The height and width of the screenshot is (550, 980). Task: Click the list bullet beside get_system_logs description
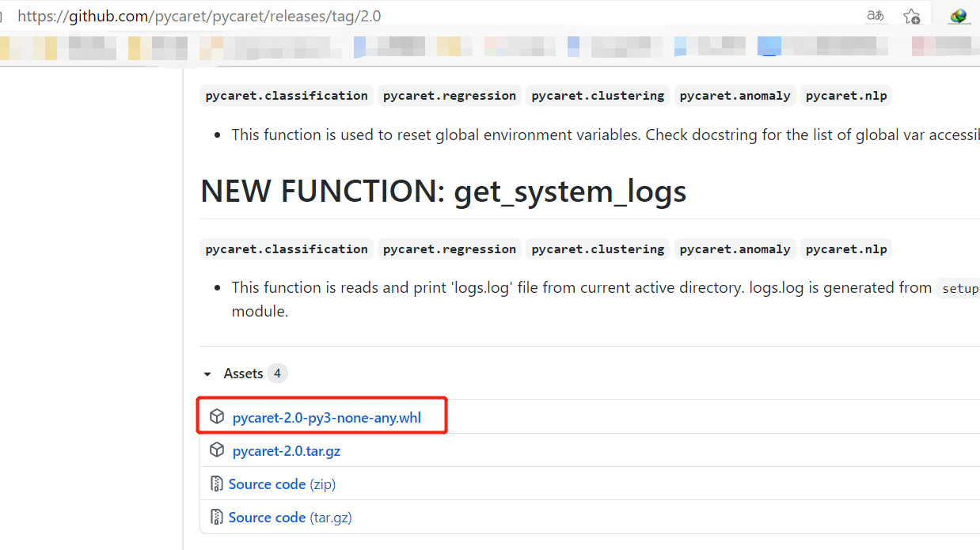point(217,286)
